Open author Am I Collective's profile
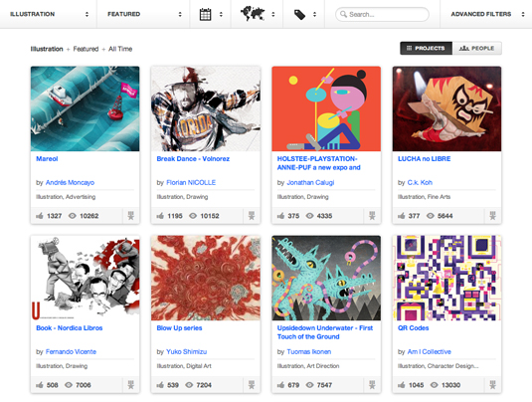The height and width of the screenshot is (402, 532). coord(430,352)
